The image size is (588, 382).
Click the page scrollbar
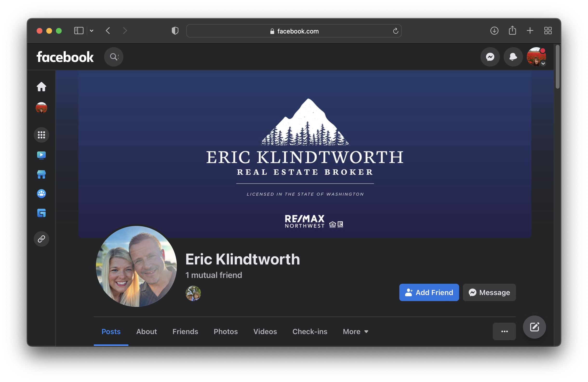[x=557, y=67]
